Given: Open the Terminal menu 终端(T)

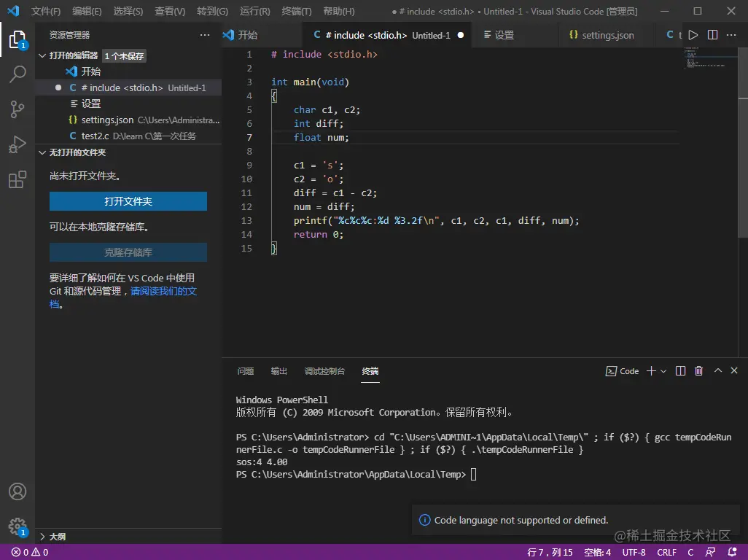Looking at the screenshot, I should 296,11.
